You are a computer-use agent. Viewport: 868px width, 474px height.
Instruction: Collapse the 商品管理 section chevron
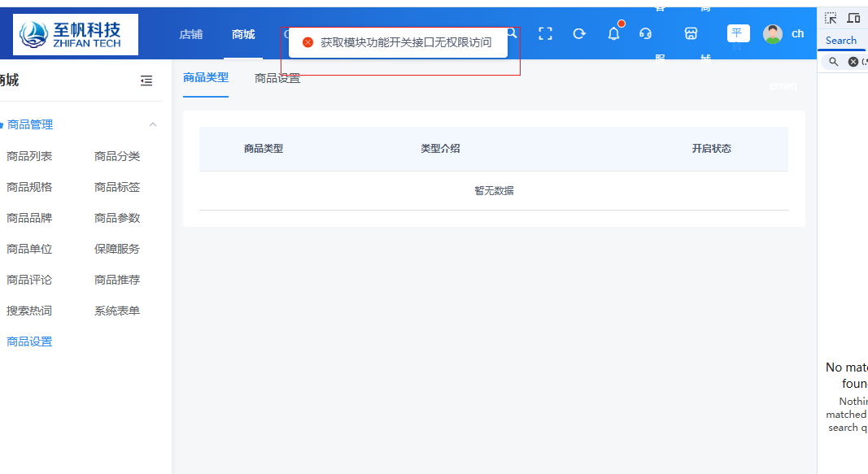click(153, 124)
